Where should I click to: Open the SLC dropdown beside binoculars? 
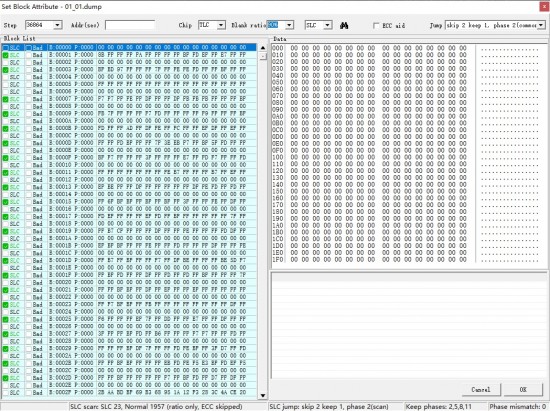pos(327,25)
